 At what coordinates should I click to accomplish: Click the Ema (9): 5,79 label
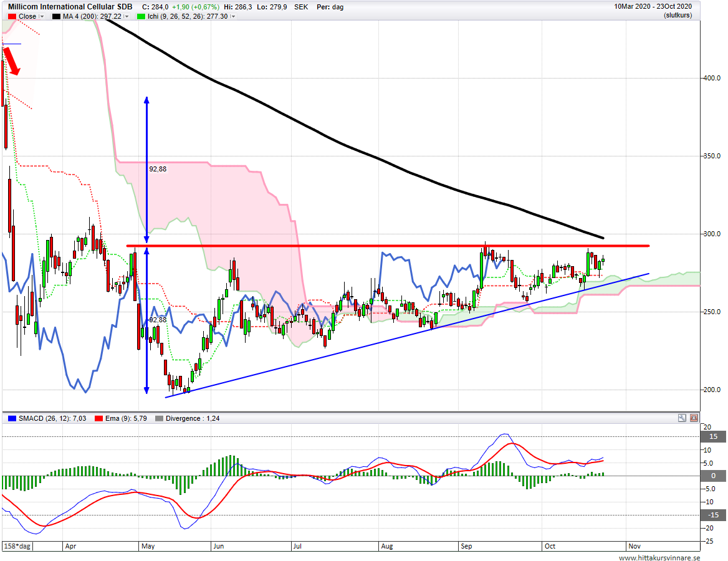tap(126, 418)
